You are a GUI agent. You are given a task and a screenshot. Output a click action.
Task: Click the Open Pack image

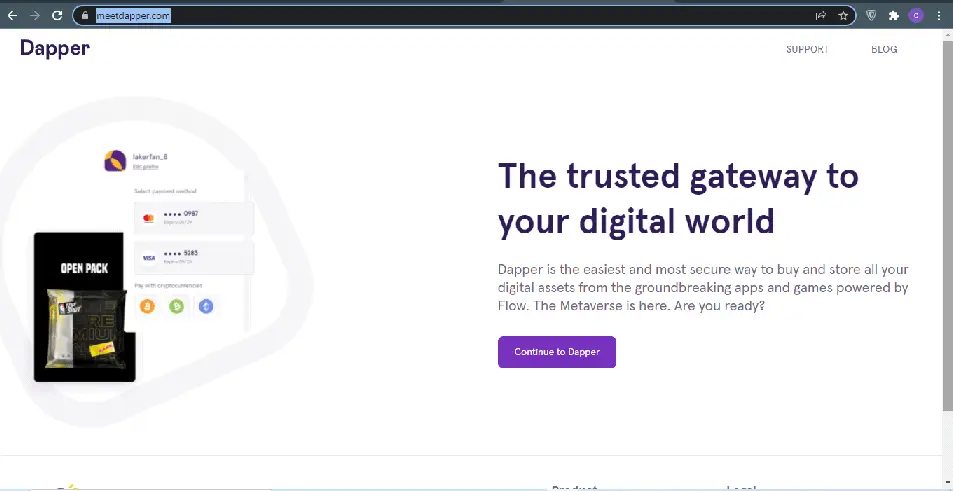pyautogui.click(x=84, y=307)
